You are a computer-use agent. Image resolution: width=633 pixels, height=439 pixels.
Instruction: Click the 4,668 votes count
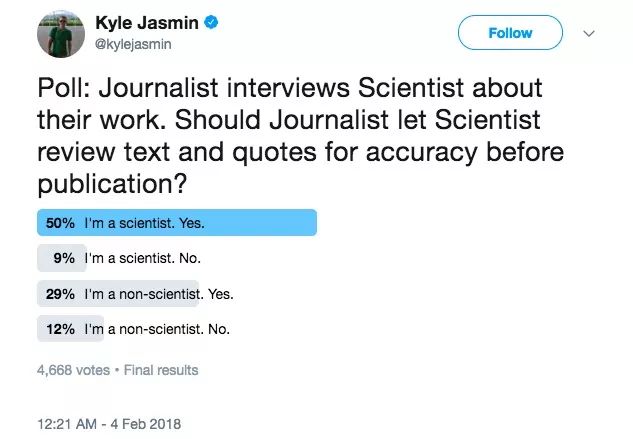[73, 370]
